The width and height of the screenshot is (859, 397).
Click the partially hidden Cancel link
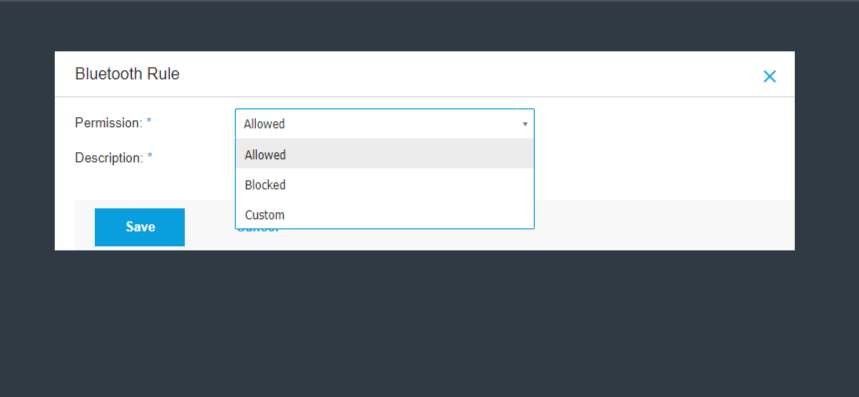pyautogui.click(x=257, y=230)
